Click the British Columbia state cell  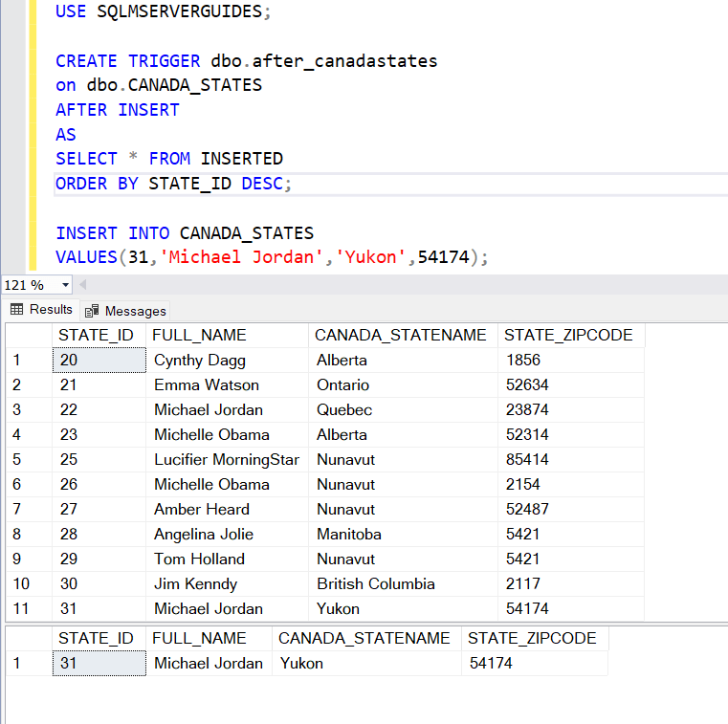403,583
